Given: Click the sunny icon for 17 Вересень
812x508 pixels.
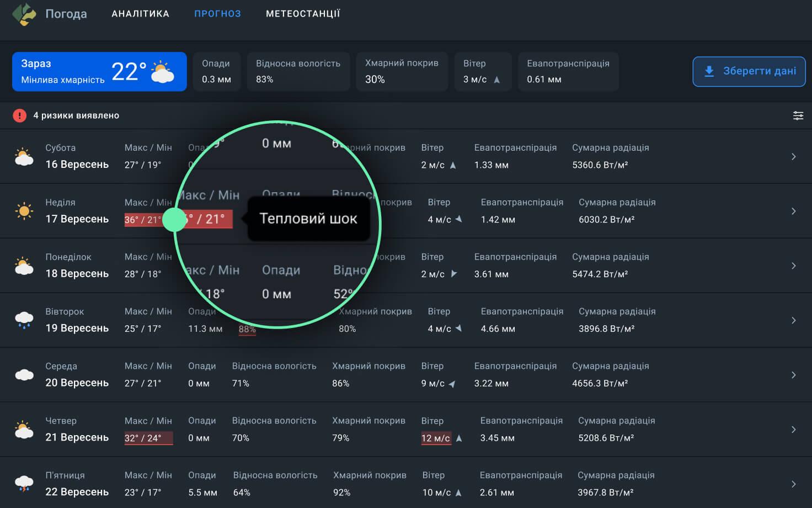Looking at the screenshot, I should click(24, 211).
